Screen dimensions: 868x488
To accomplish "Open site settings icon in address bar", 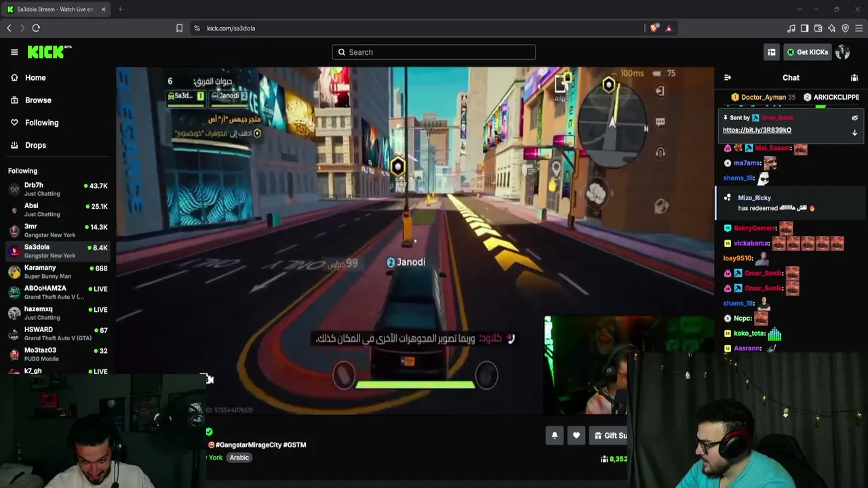I will tap(197, 28).
